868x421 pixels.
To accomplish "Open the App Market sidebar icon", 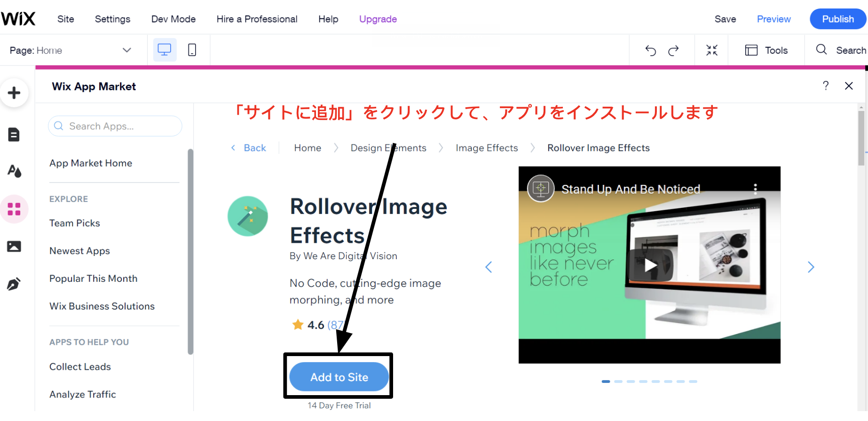I will pyautogui.click(x=14, y=209).
